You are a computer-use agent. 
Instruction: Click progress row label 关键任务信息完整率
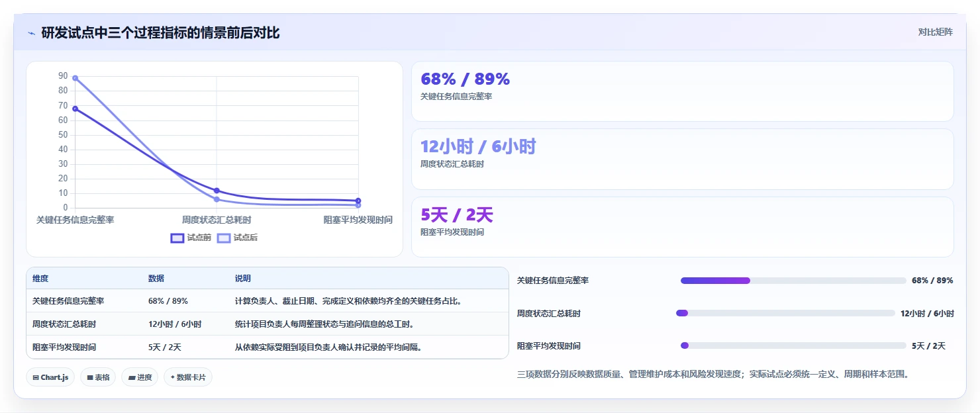click(x=553, y=281)
